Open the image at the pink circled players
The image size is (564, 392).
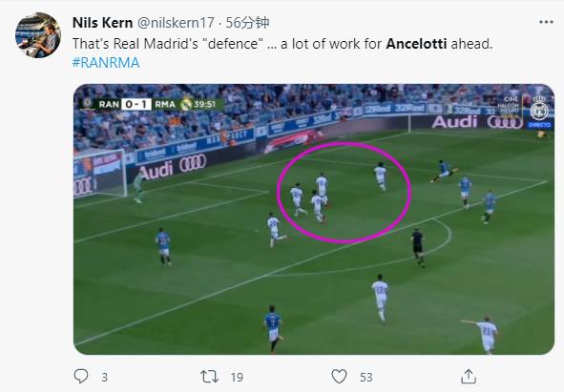(x=345, y=193)
